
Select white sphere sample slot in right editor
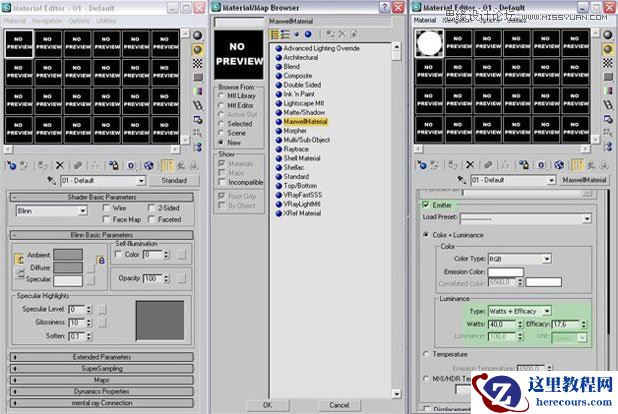[x=429, y=43]
